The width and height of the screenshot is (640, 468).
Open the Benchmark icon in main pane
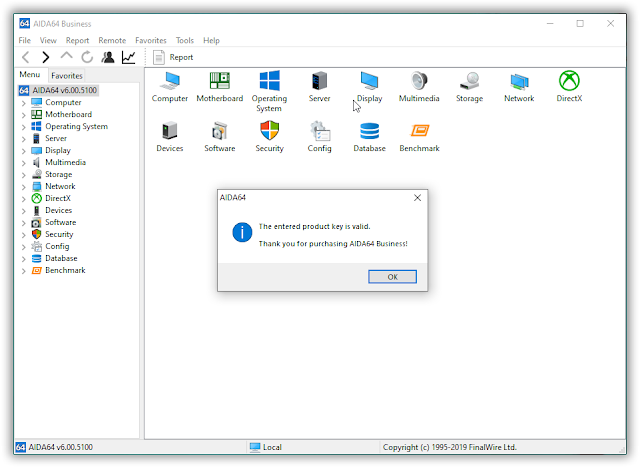point(420,131)
